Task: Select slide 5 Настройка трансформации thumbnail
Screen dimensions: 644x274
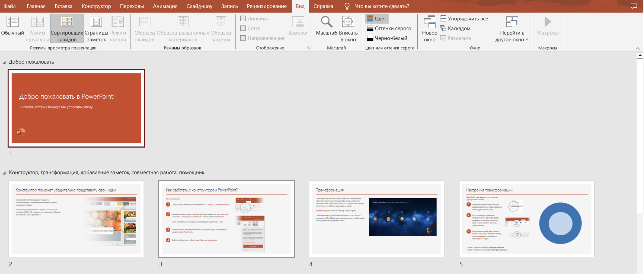Action: (x=527, y=219)
